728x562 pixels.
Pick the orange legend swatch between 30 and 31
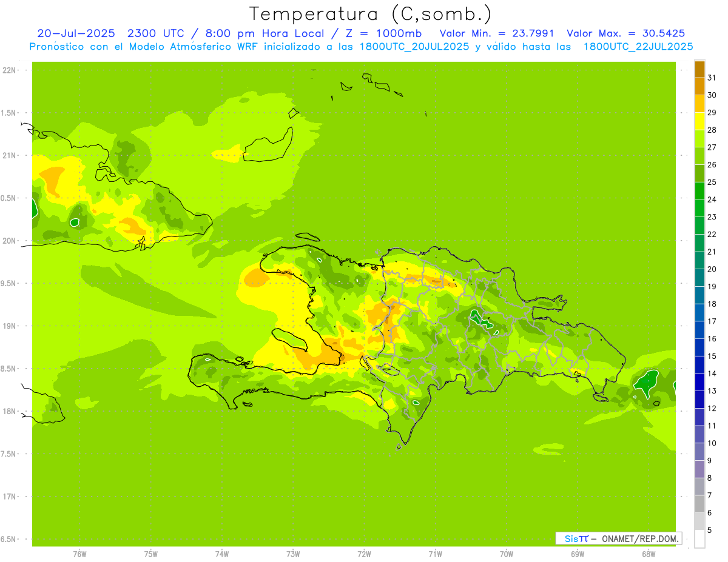tap(699, 86)
